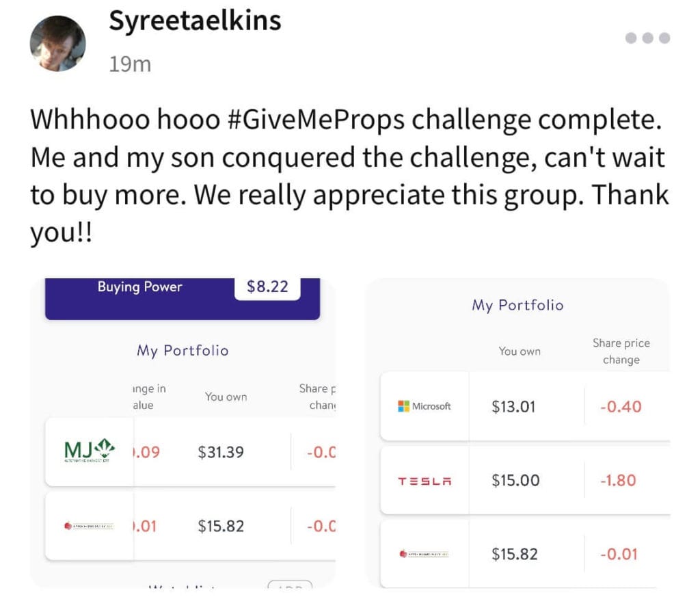Viewport: 700px width, 597px height.
Task: Select the Tesla -1.80 price change
Action: point(618,481)
